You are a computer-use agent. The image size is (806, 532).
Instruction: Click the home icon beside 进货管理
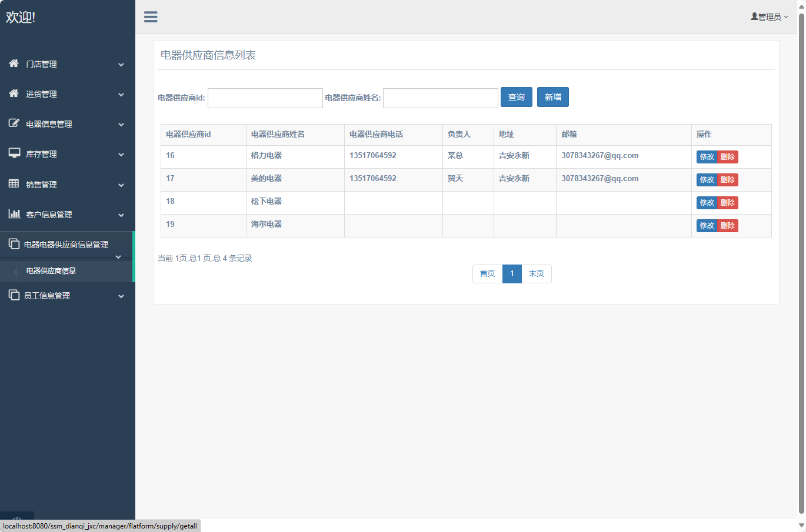[14, 93]
